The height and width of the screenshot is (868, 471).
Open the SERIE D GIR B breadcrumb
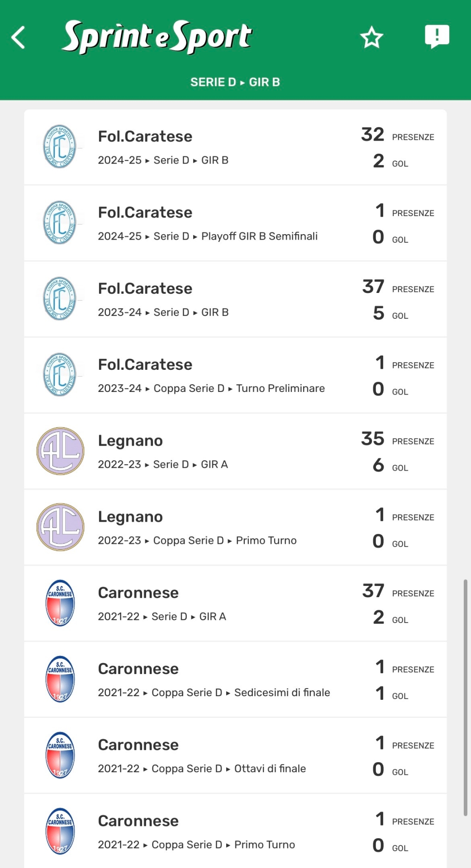[235, 82]
